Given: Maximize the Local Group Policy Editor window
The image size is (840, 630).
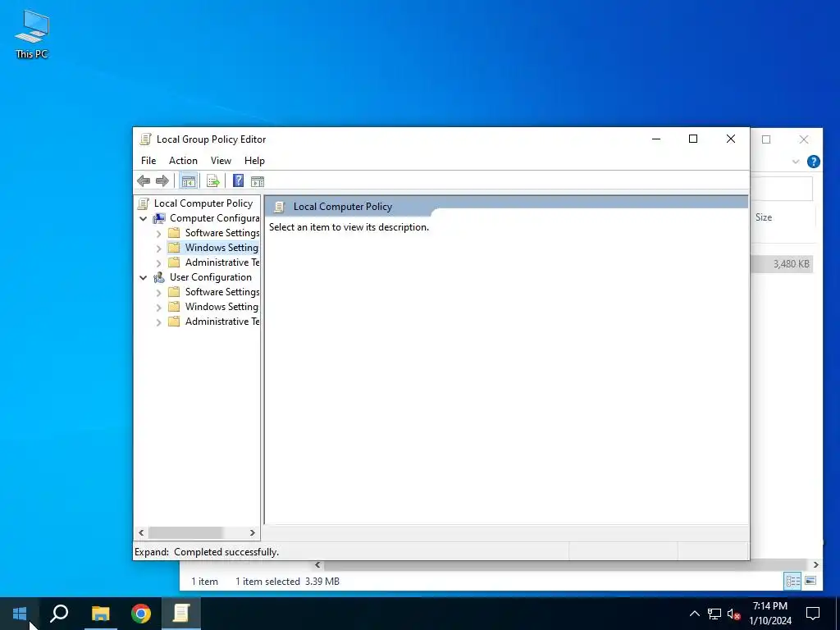Looking at the screenshot, I should point(693,139).
